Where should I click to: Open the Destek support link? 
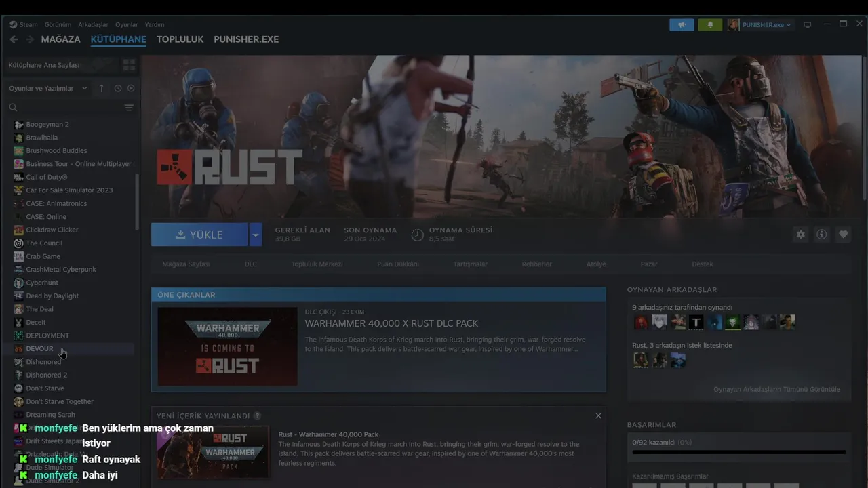703,264
